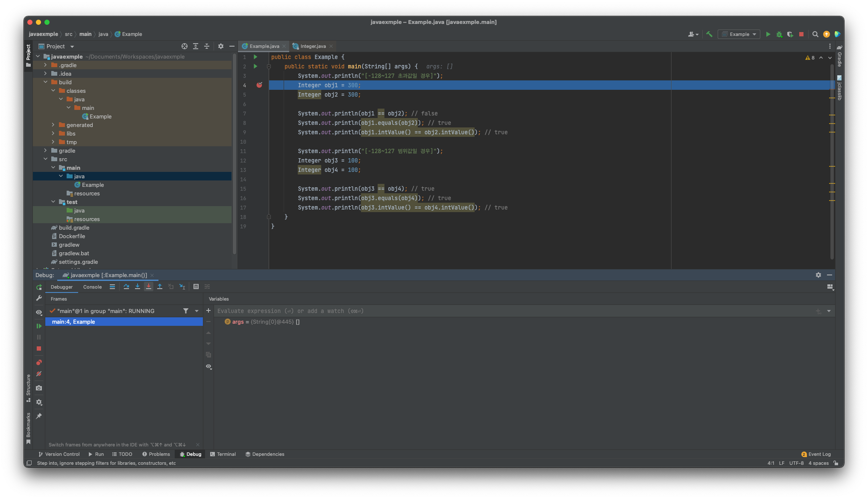Go to next highlighted warning arrow
This screenshot has width=868, height=499.
[x=830, y=58]
